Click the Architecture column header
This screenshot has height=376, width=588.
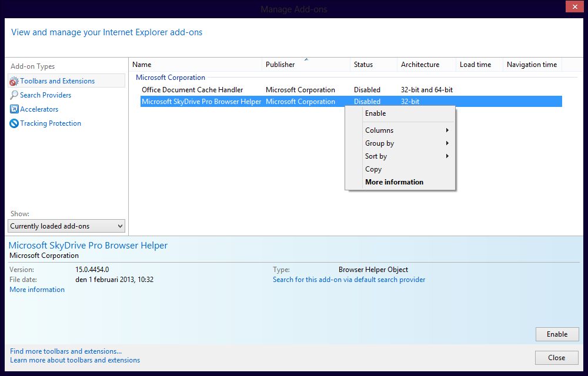click(426, 65)
